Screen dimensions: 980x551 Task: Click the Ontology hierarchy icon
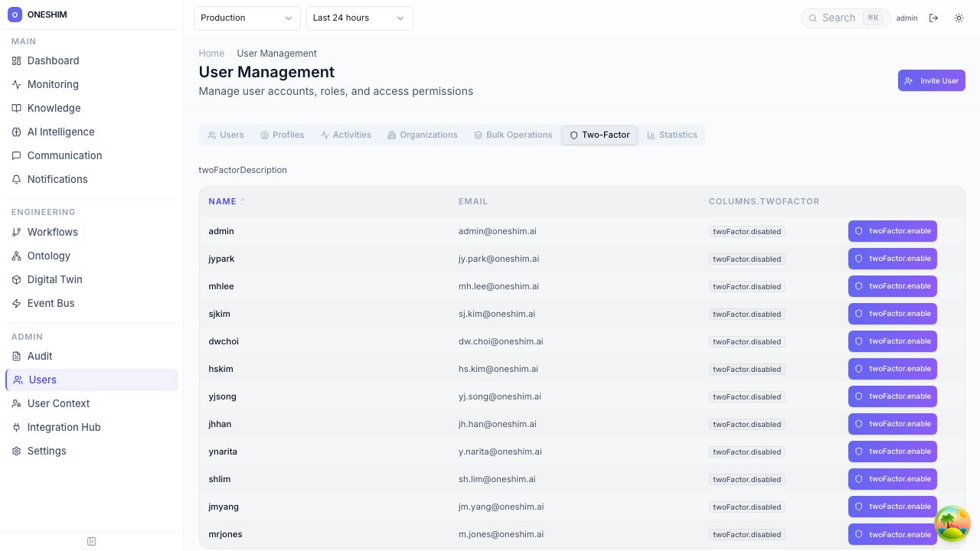[x=16, y=256]
